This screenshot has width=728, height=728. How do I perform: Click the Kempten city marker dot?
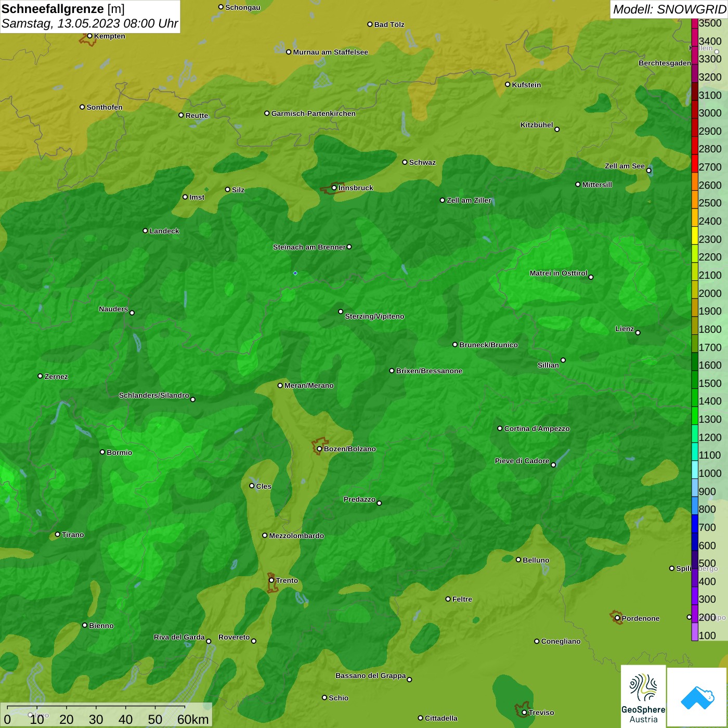[89, 36]
